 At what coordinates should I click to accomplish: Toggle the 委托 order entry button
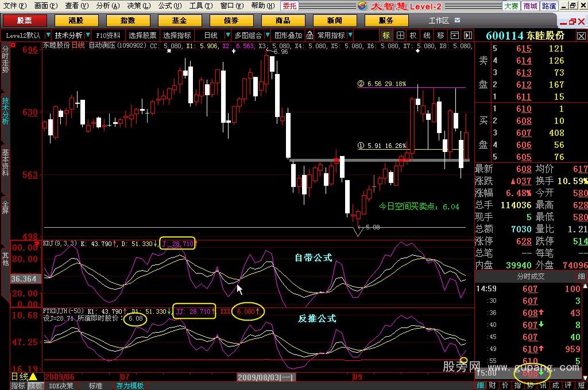tap(305, 6)
